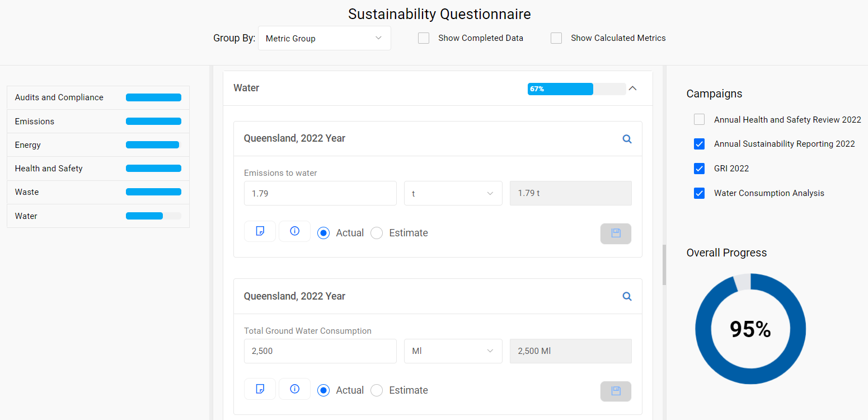This screenshot has height=420, width=868.
Task: Enable the Show Completed Data checkbox
Action: [x=423, y=38]
